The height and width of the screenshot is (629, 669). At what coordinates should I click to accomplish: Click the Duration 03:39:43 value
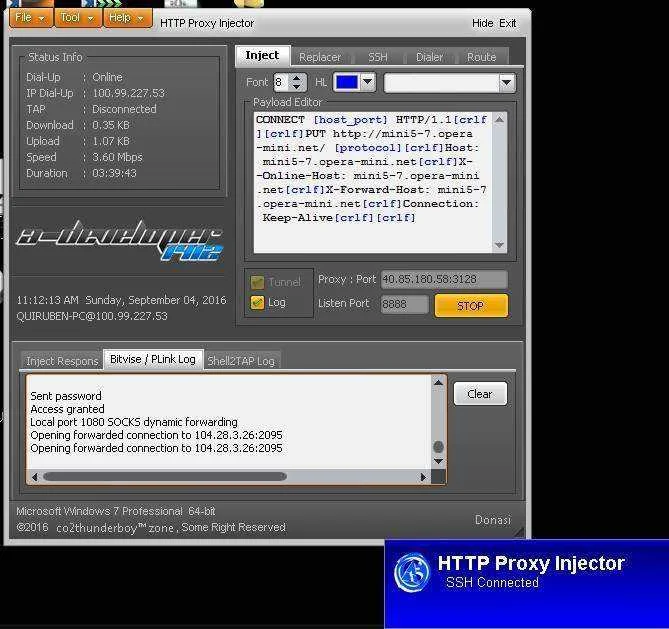pyautogui.click(x=114, y=173)
